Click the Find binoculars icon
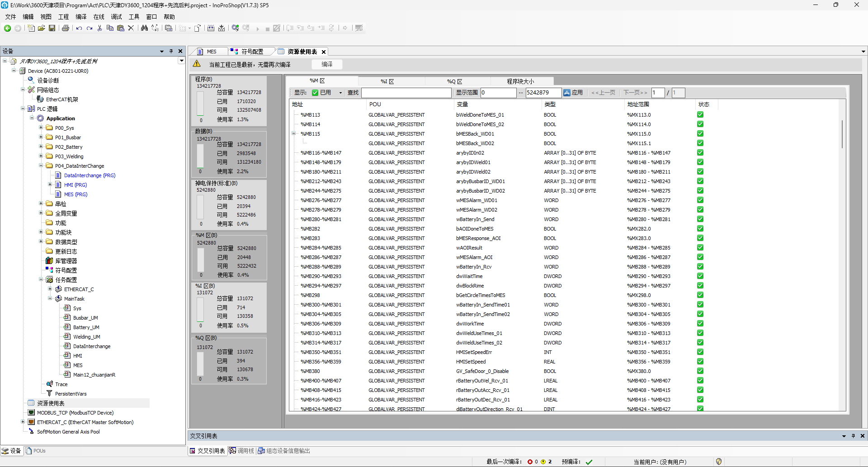 (x=144, y=28)
